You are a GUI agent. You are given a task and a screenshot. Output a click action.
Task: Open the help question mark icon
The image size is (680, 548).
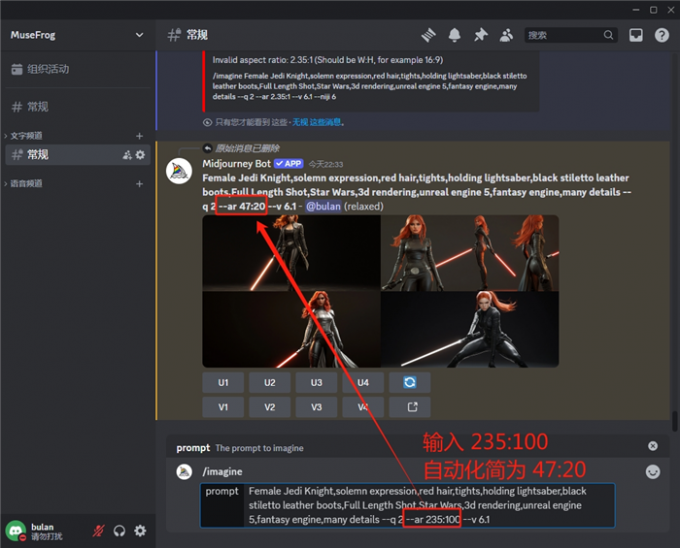[662, 35]
